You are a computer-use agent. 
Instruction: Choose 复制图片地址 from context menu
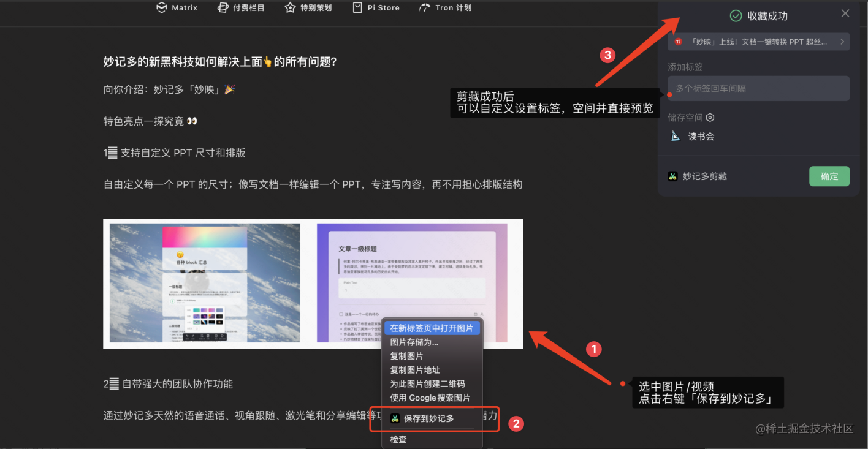[x=432, y=370]
